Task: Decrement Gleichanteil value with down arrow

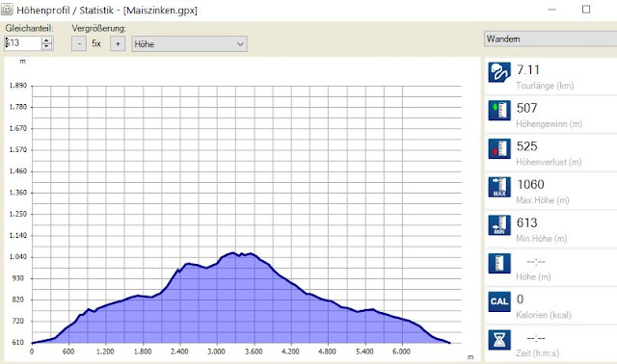Action: 47,46
